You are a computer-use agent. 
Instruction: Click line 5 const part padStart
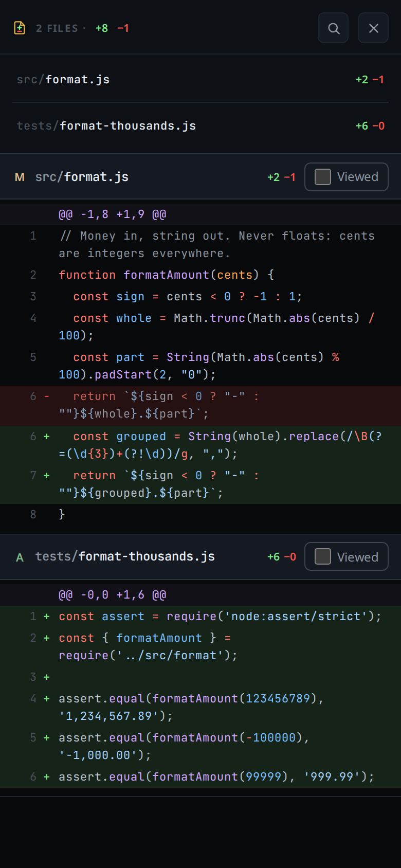(x=200, y=366)
